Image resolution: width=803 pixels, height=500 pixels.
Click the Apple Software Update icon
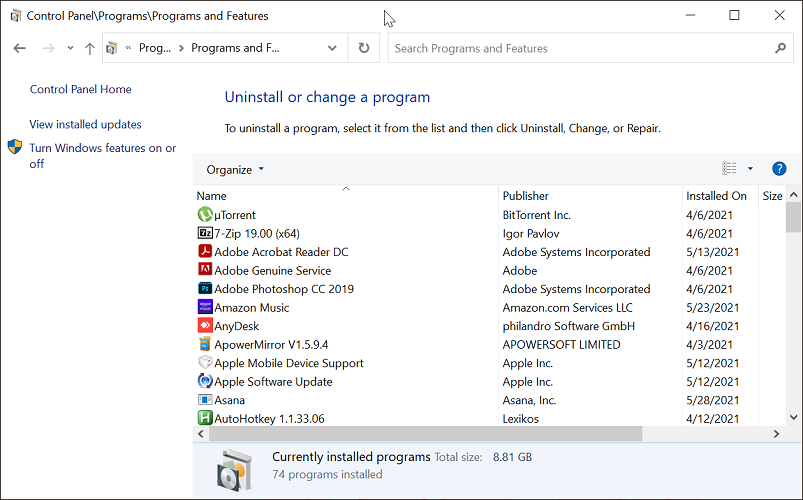[x=205, y=381]
